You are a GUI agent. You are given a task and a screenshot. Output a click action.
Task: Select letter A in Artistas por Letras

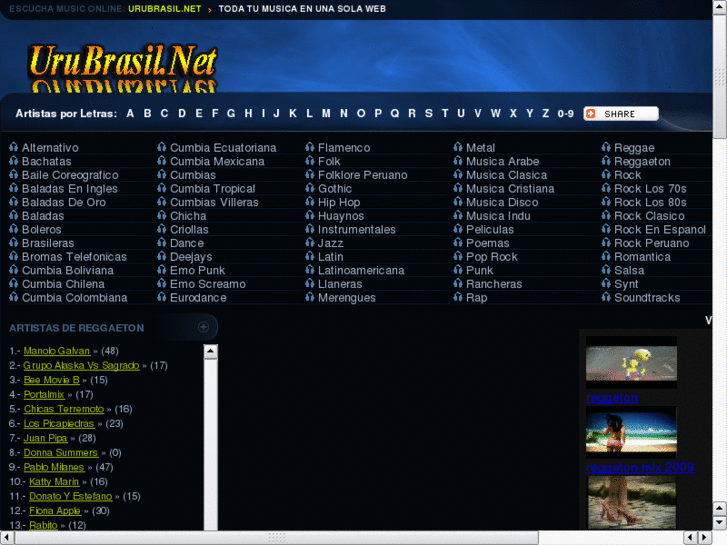[x=130, y=113]
